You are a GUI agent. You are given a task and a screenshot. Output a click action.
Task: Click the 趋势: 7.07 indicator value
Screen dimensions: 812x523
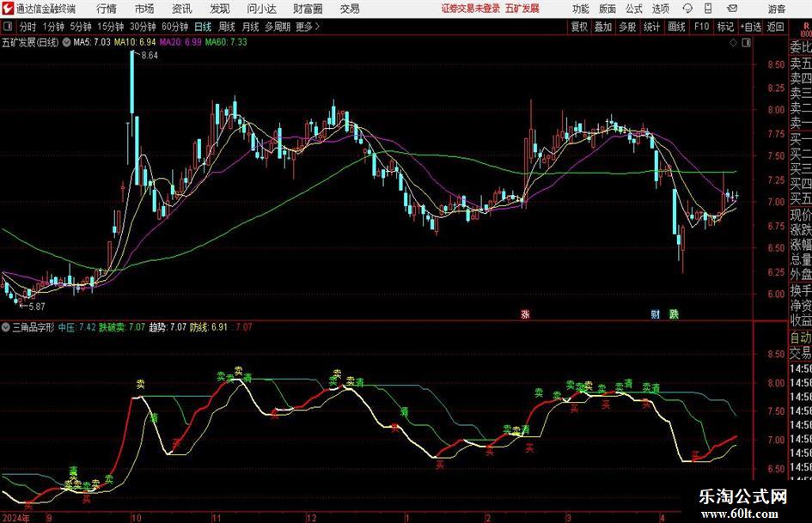click(x=168, y=327)
